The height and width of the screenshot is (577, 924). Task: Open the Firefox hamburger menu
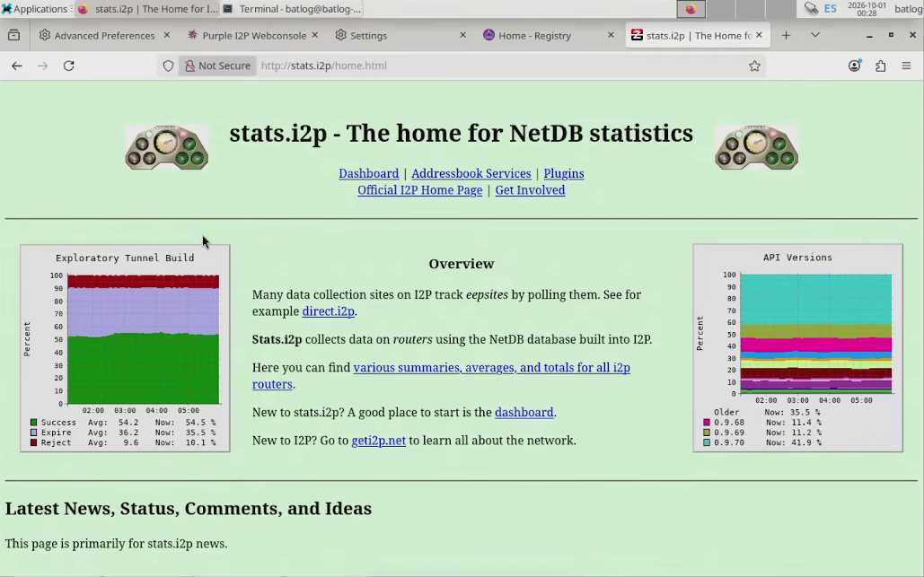906,66
